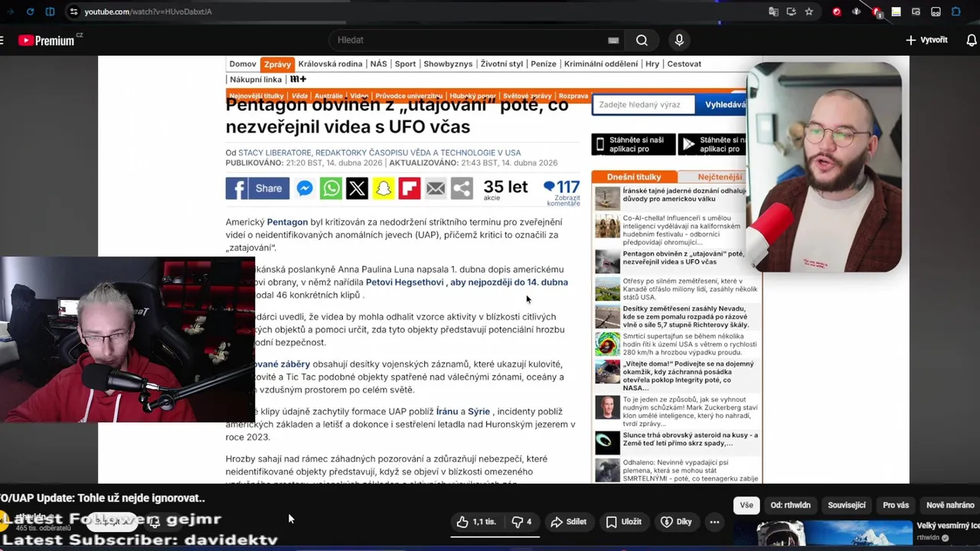Click the Íránu link in article
This screenshot has height=551, width=980.
446,412
